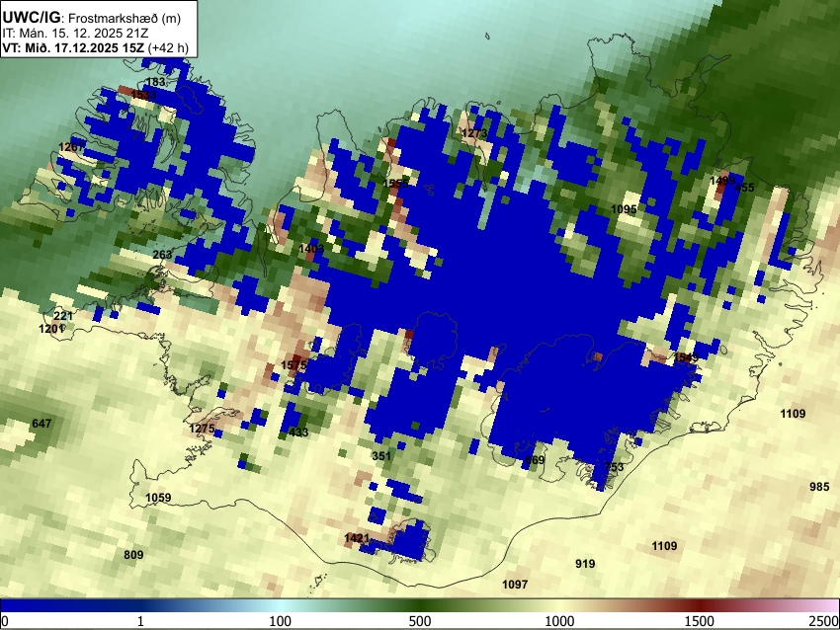Click the colour scale tick label '2500'
Screen dimensions: 840x630
tap(825, 621)
